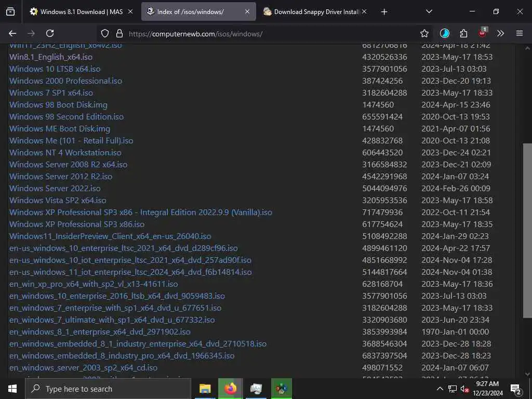Open the clock showing 9:27 AM
This screenshot has height=399, width=532.
[x=487, y=389]
